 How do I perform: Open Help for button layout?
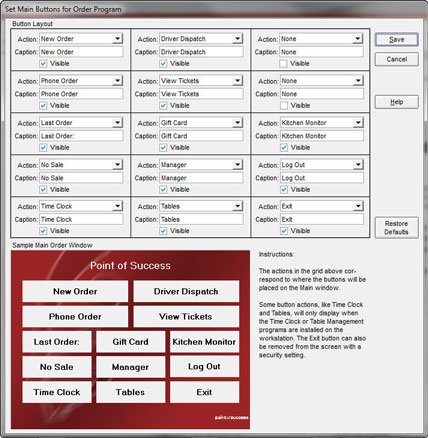(396, 102)
